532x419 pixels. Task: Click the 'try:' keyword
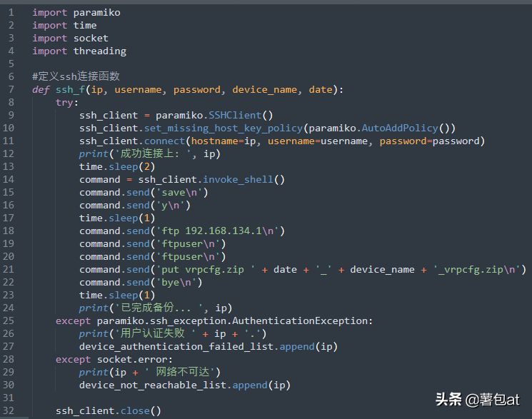[x=67, y=103]
